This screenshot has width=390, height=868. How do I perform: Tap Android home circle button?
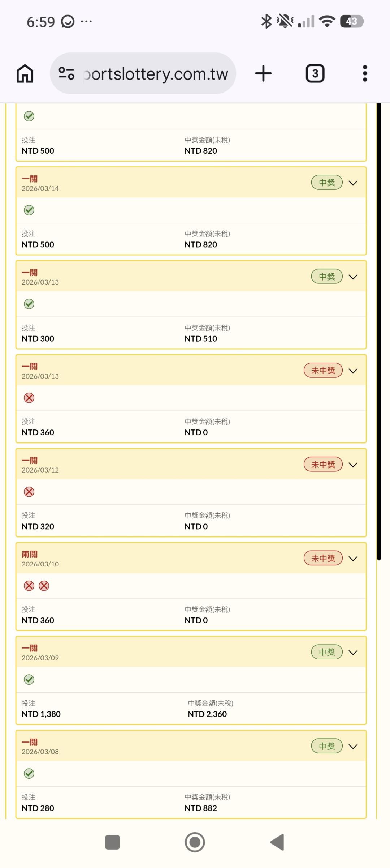point(195,842)
